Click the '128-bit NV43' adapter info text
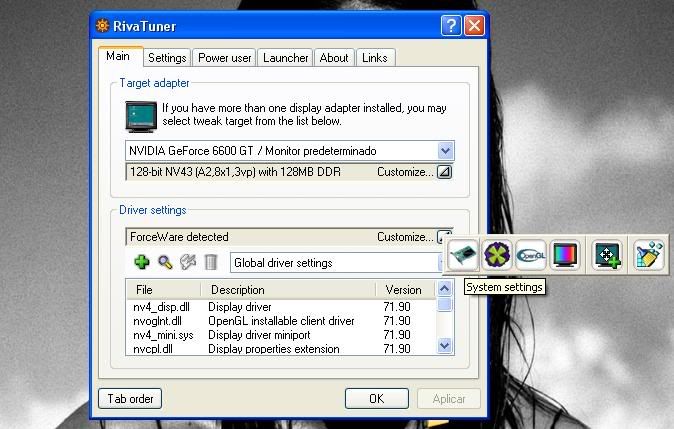The height and width of the screenshot is (429, 674). tap(235, 172)
